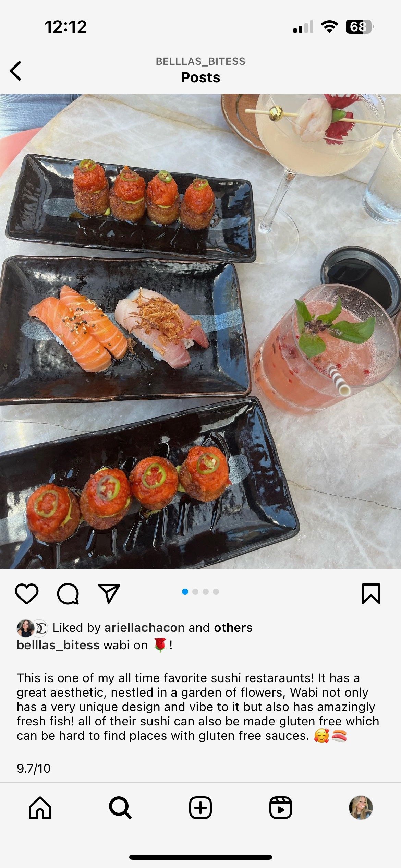Open your profile from the bottom avatar
401x868 pixels.
(x=361, y=807)
